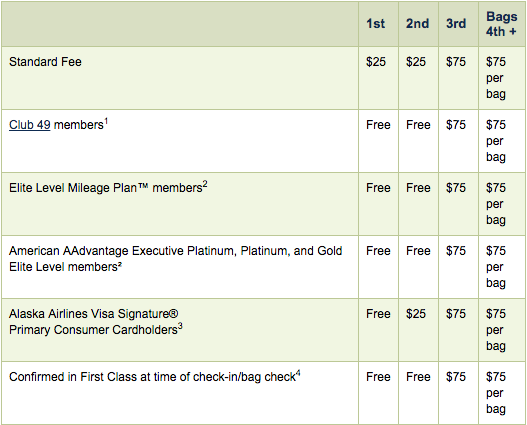527x425 pixels.
Task: Click the Standard Fee row label
Action: [x=45, y=62]
